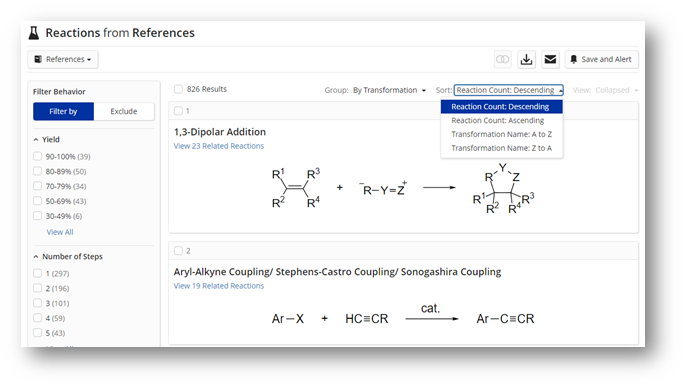Click View All under Yield
Image resolution: width=687 pixels, height=389 pixels.
pos(60,232)
